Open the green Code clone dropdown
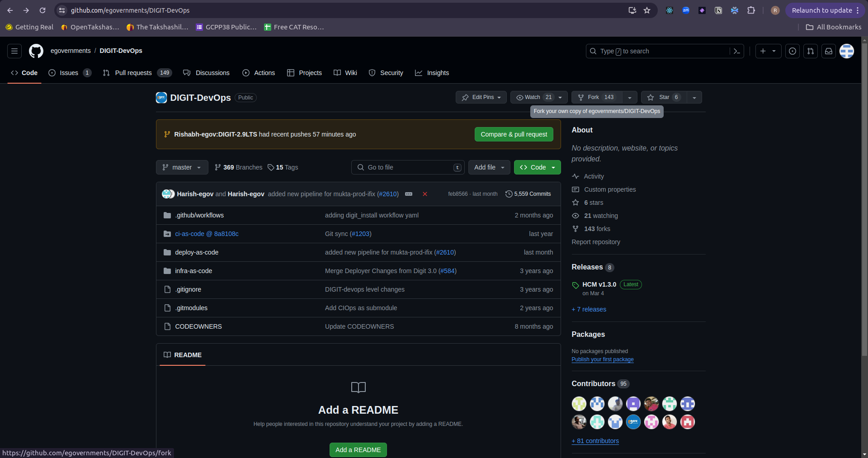Screen dimensions: 868x458 coord(538,167)
